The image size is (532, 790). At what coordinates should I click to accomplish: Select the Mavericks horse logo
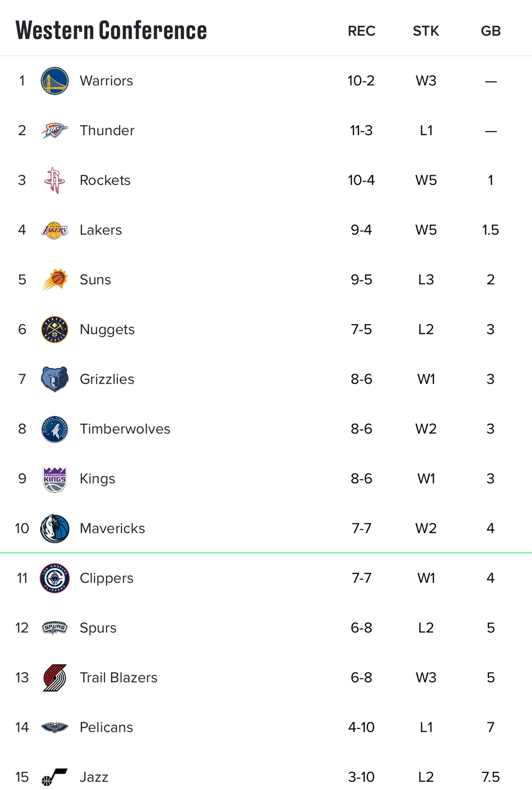click(x=55, y=529)
